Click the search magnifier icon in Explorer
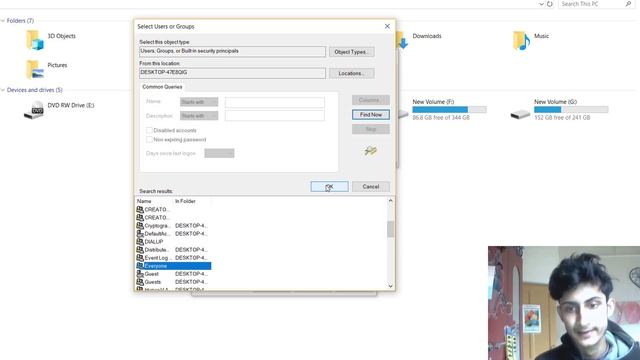 point(628,4)
